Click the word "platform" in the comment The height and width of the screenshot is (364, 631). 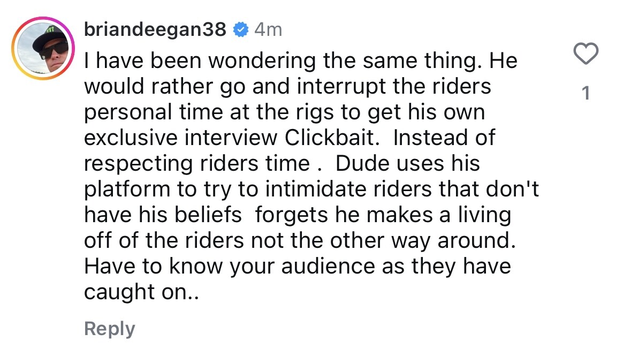pyautogui.click(x=125, y=189)
